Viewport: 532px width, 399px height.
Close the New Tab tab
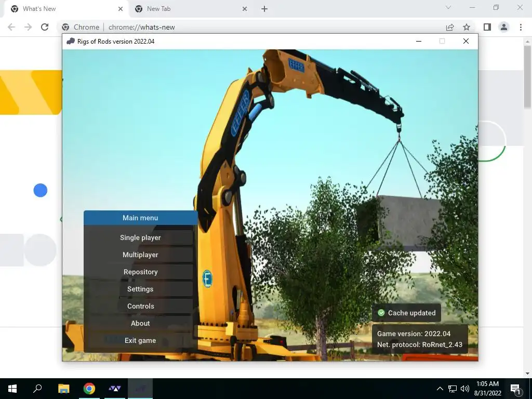tap(245, 9)
